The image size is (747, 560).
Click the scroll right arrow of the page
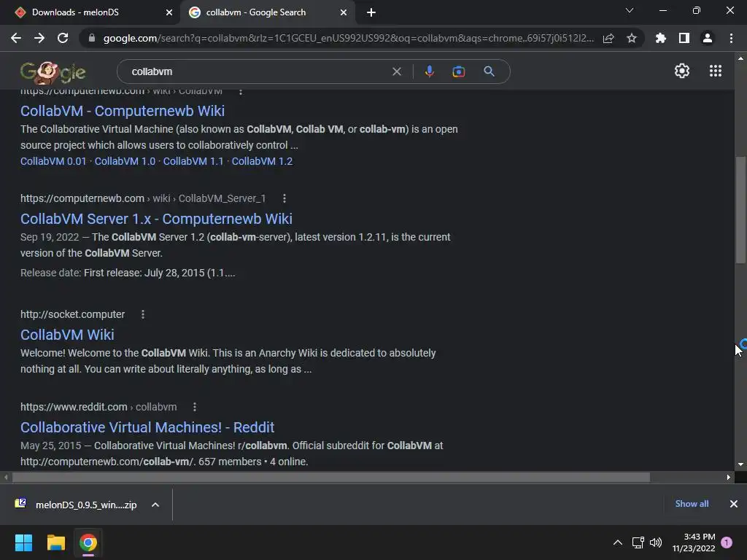coord(729,477)
